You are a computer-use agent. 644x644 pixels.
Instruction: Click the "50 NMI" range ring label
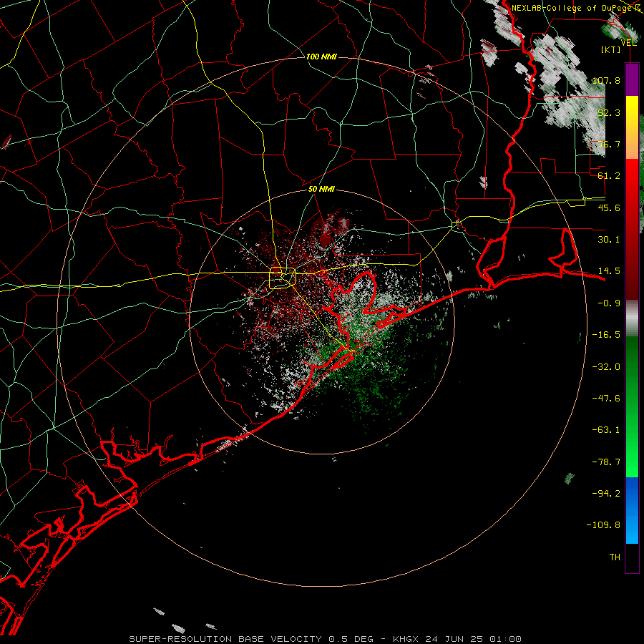tap(321, 190)
